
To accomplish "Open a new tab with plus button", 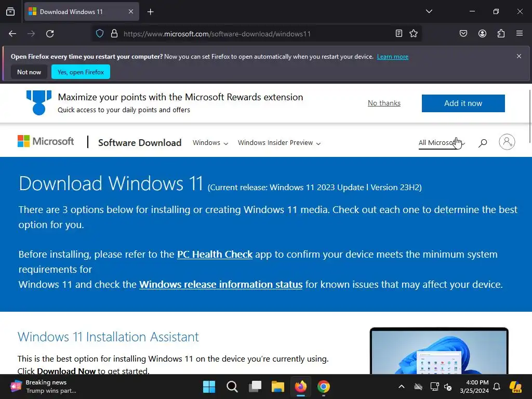I will (x=150, y=12).
